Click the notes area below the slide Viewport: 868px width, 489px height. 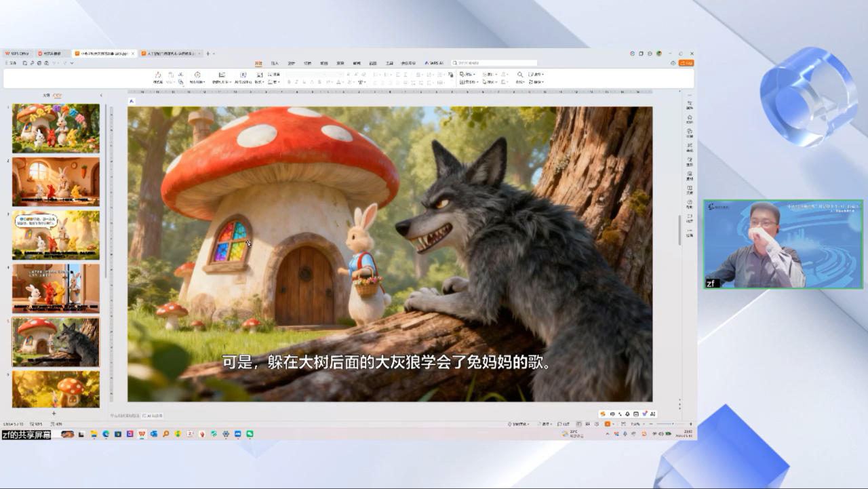[125, 416]
